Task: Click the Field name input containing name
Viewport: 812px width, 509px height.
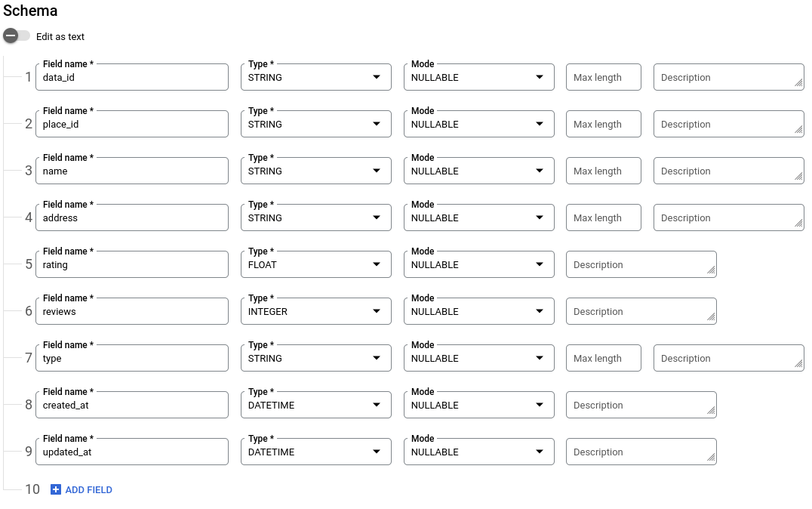Action: 131,171
